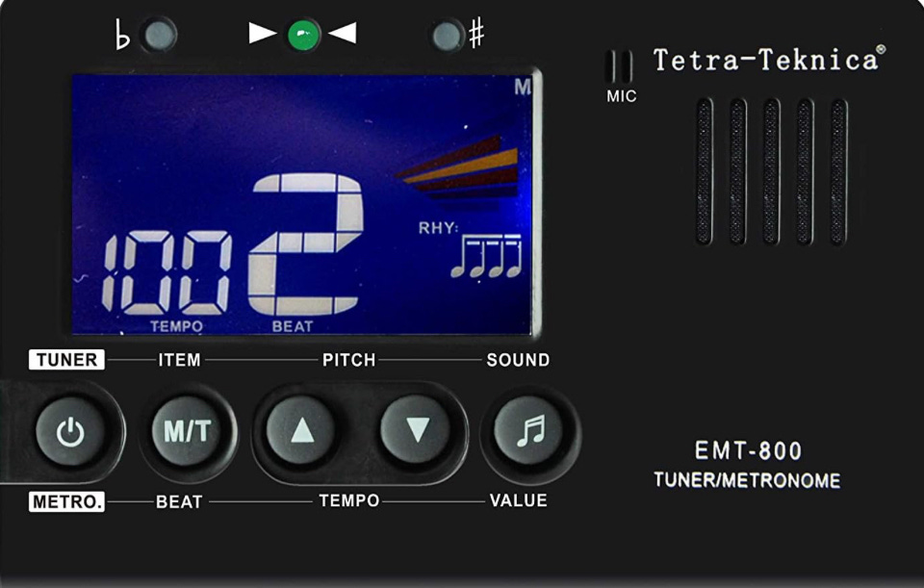Click the lower BEAT label under M/T button

(x=179, y=502)
